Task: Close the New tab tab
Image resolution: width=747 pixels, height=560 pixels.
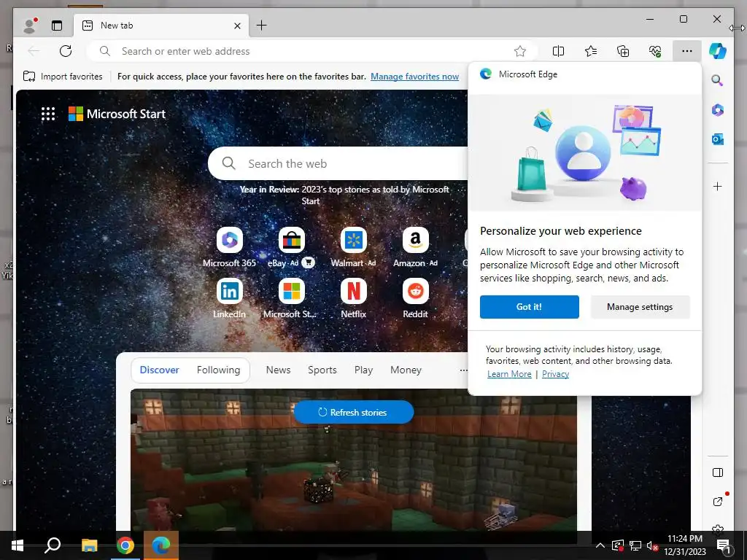Action: (x=237, y=26)
